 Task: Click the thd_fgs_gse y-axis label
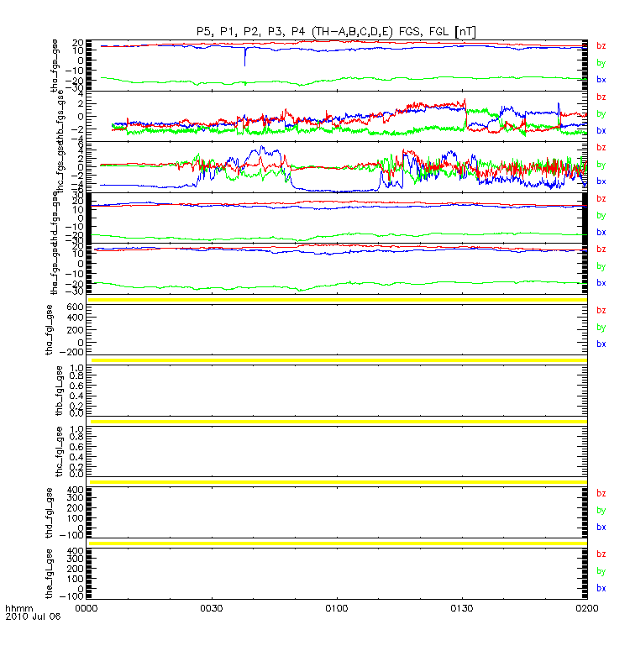[x=54, y=219]
